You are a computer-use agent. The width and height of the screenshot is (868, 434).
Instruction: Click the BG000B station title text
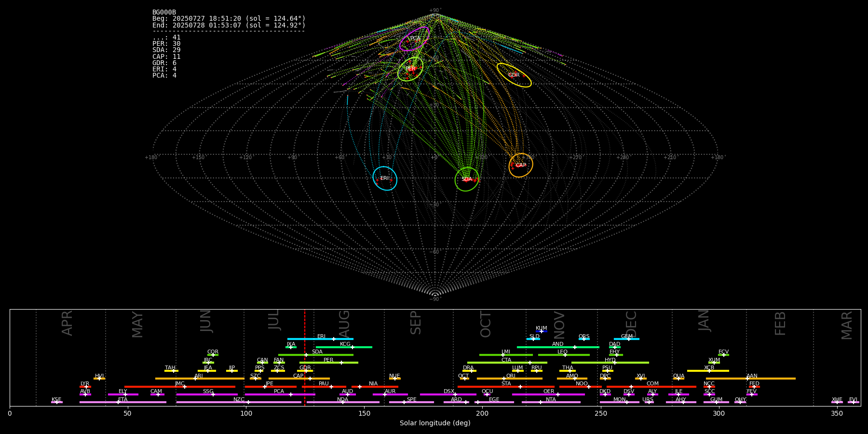[x=164, y=13]
